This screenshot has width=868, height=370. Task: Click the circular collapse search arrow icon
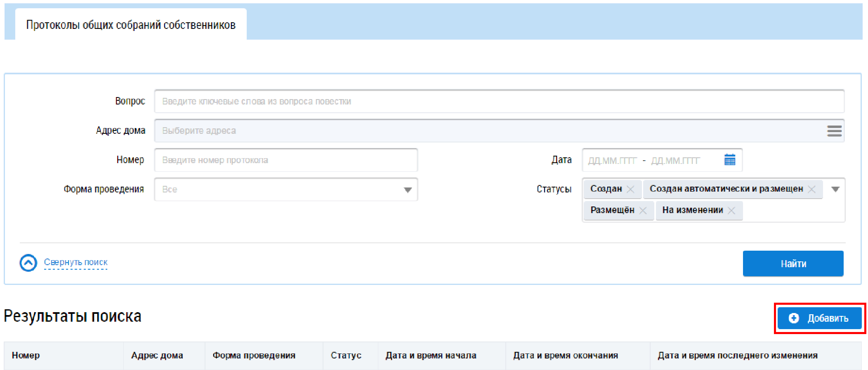point(28,263)
